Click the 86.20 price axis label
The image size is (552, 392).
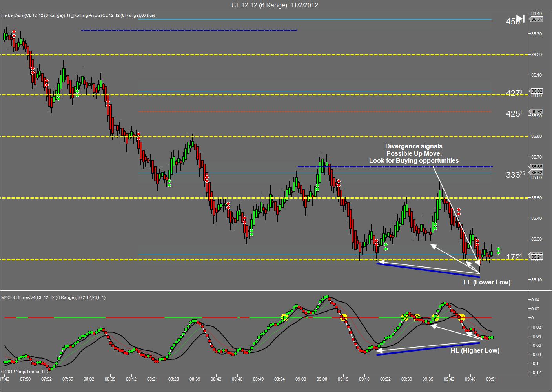(x=536, y=55)
